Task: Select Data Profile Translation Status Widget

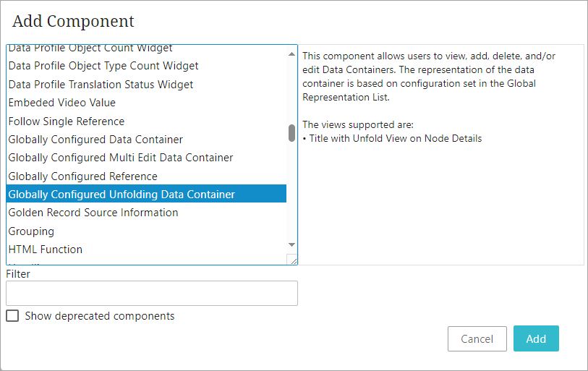Action: point(101,85)
